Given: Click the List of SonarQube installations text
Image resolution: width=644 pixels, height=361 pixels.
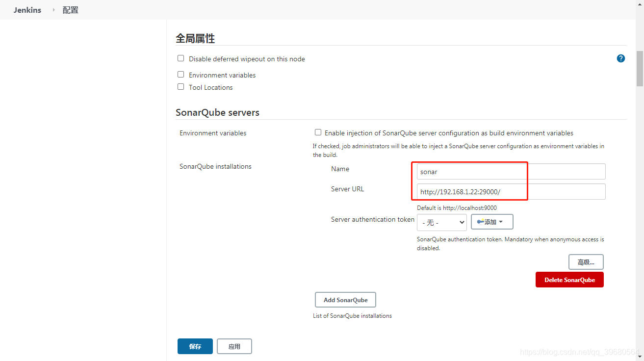Looking at the screenshot, I should pyautogui.click(x=352, y=316).
